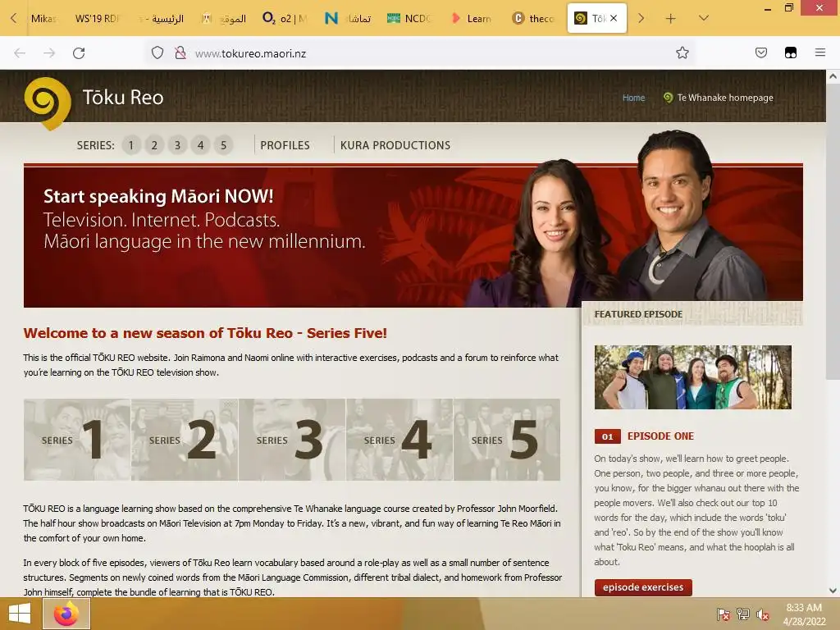840x630 pixels.
Task: Select Series 2 circle in navigation
Action: pos(154,145)
